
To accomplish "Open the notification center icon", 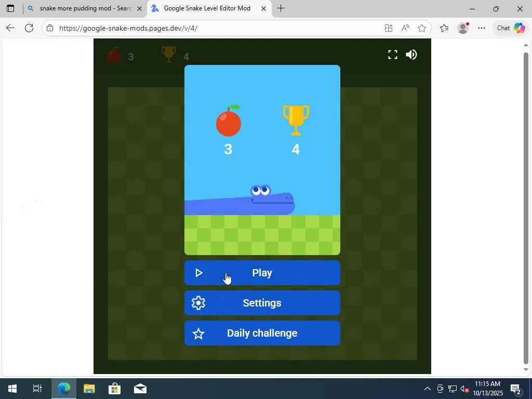I will [516, 389].
